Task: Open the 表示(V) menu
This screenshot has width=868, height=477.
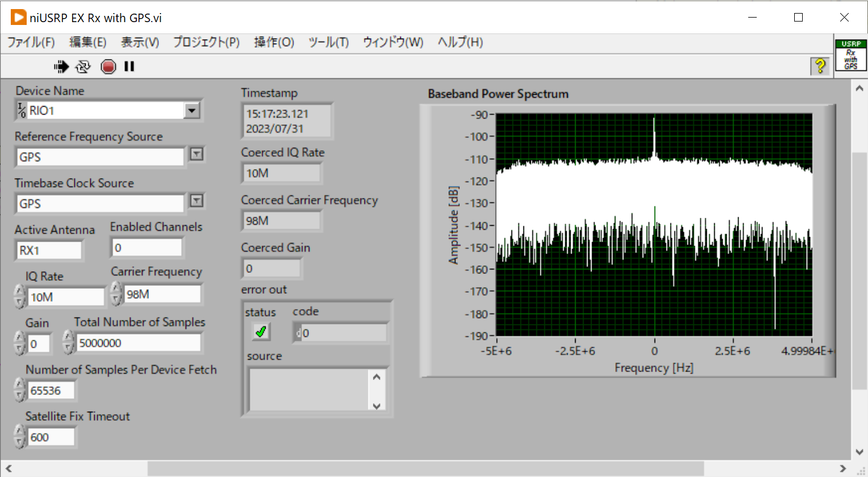Action: point(140,43)
